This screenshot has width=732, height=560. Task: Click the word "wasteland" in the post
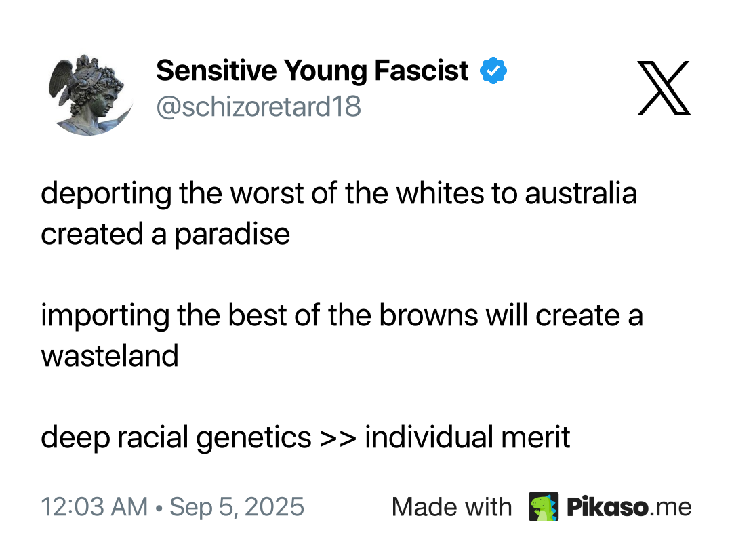(x=110, y=356)
